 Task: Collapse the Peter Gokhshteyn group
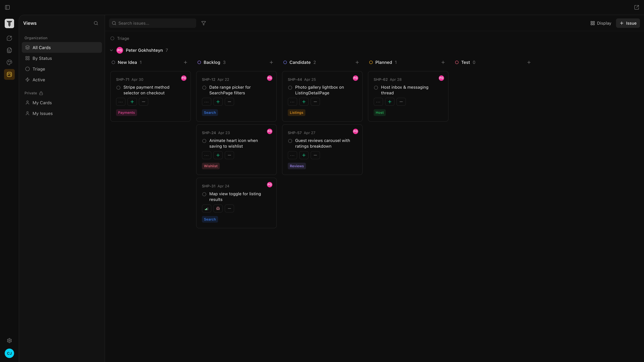112,50
